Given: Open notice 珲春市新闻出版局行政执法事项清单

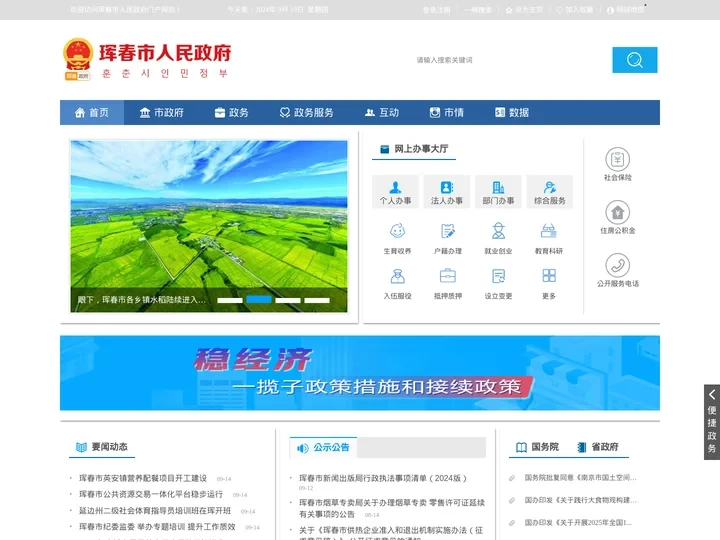Looking at the screenshot, I should pyautogui.click(x=383, y=478).
